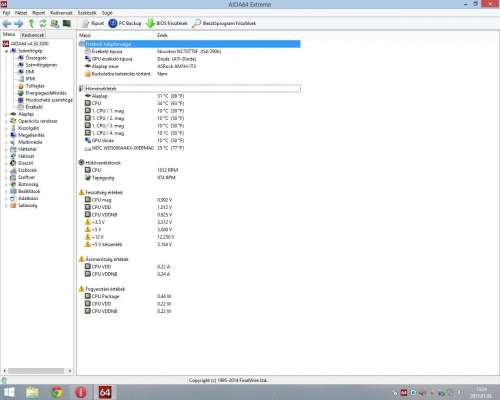Expand the Háttértár tree branch
Screen dimensions: 500x400
[6, 149]
